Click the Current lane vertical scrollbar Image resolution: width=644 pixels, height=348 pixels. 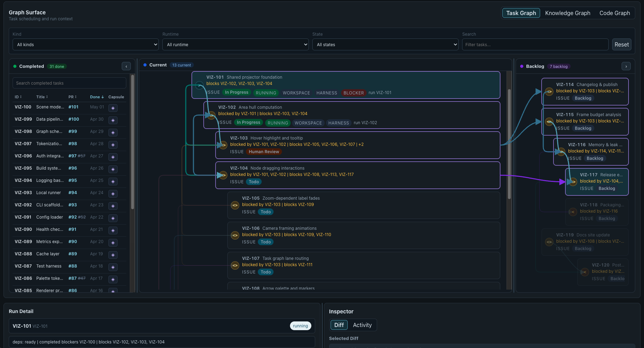[509, 144]
